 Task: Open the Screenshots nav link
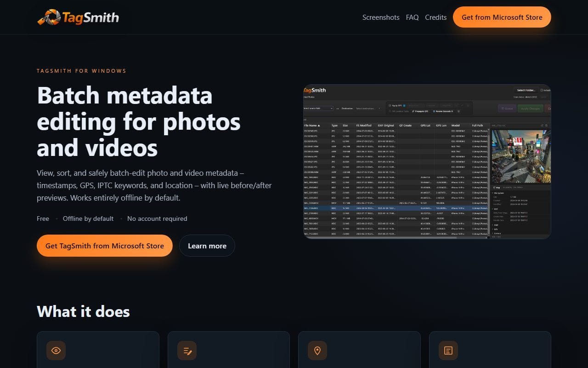click(381, 17)
